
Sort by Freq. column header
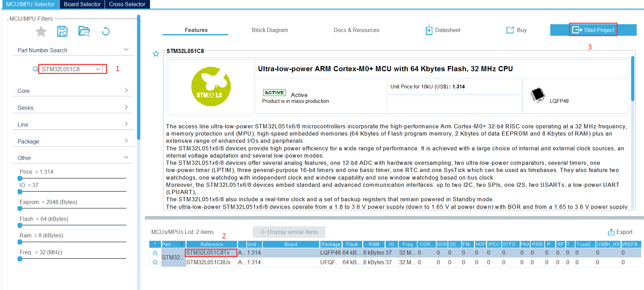(x=408, y=244)
